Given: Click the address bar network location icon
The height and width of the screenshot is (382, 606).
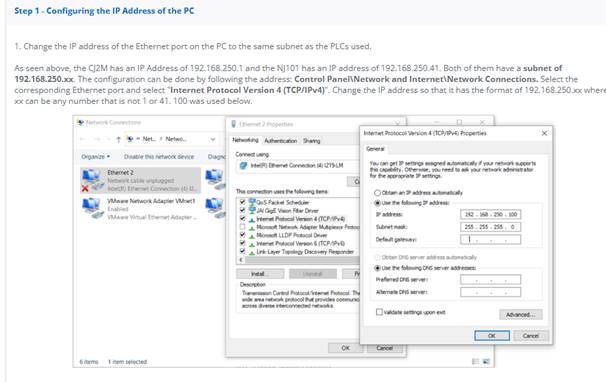Looking at the screenshot, I should [131, 139].
